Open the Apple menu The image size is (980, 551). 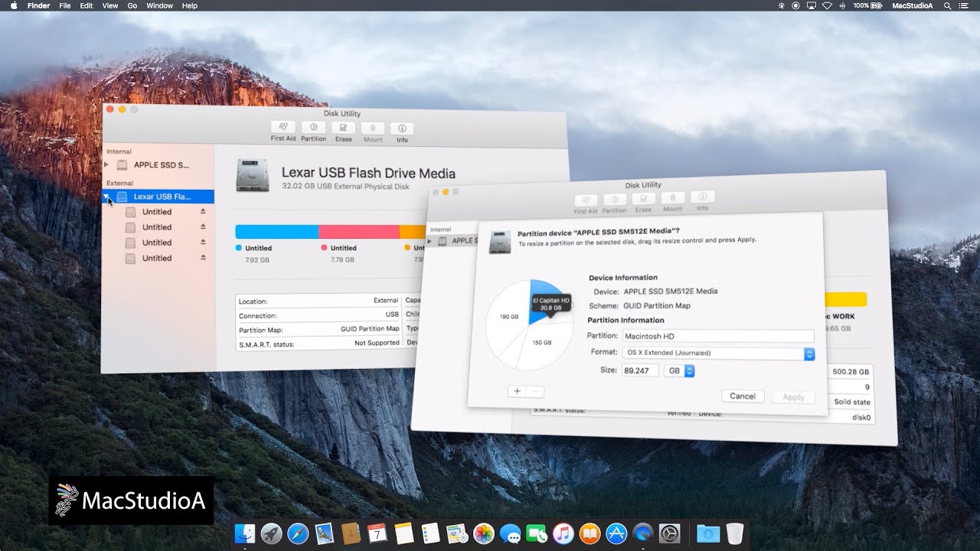[13, 5]
